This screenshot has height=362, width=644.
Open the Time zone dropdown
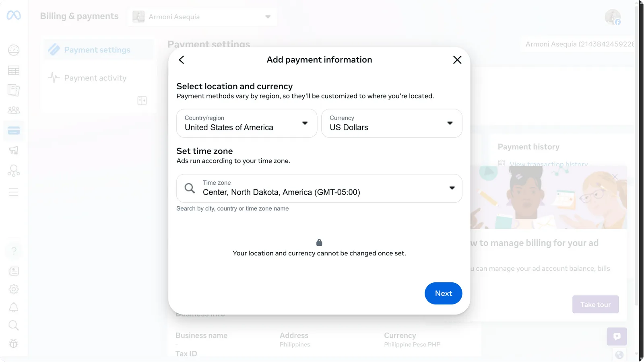pos(319,188)
